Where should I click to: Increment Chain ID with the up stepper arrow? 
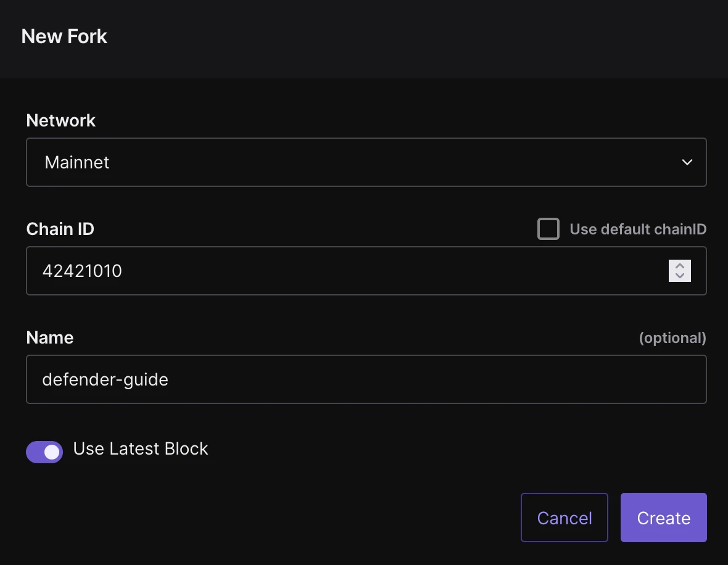coord(680,266)
